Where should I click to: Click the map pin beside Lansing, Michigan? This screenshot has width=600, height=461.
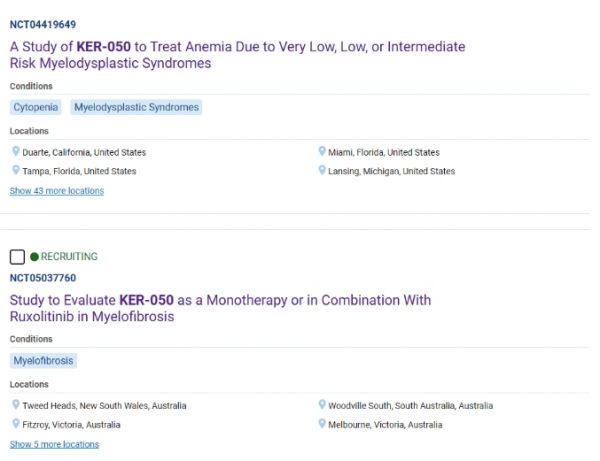tap(322, 170)
